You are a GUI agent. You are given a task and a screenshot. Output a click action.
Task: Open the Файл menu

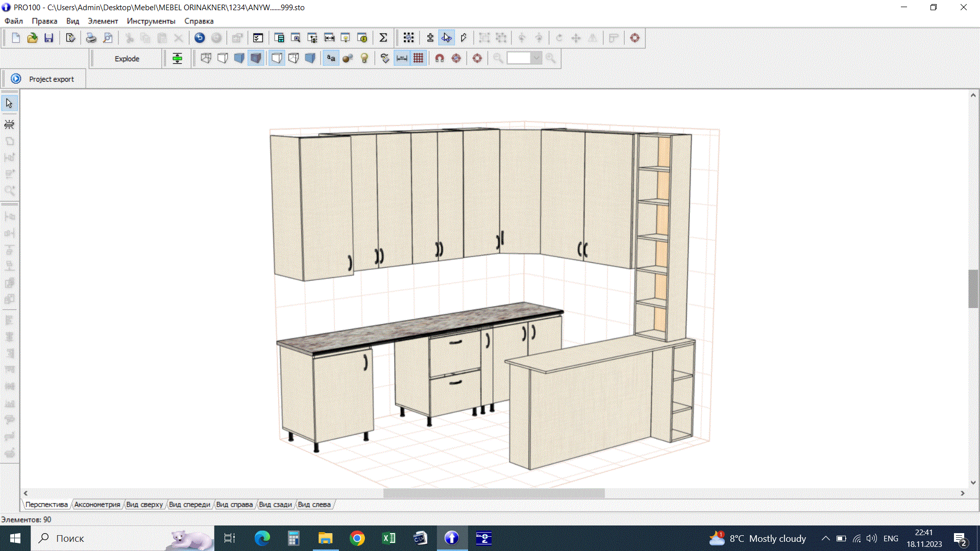pos(13,21)
